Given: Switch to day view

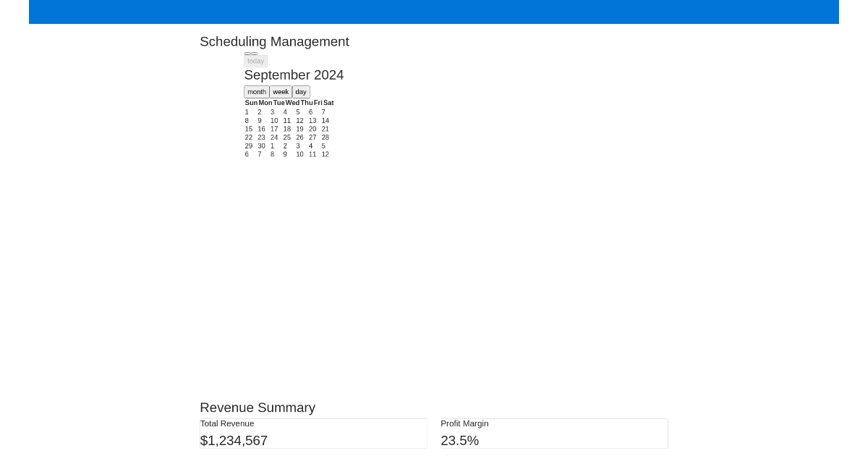Looking at the screenshot, I should pos(300,91).
